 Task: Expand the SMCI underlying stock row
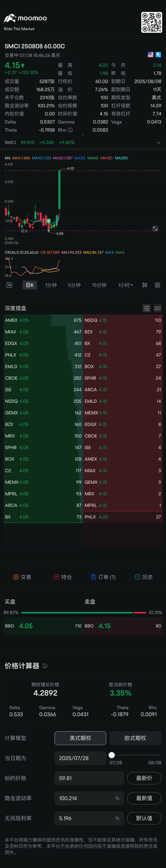pyautogui.click(x=83, y=143)
